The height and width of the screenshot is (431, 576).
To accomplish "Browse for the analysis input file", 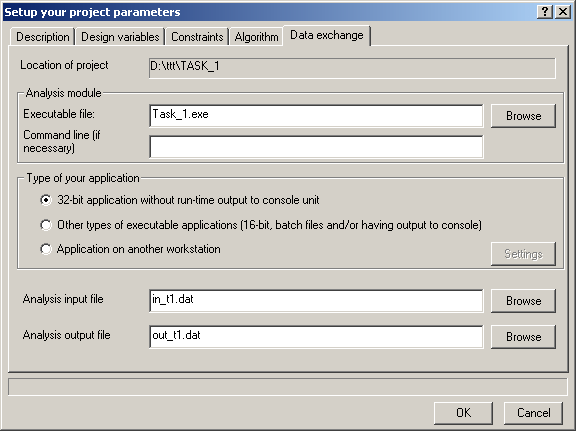I will point(523,301).
